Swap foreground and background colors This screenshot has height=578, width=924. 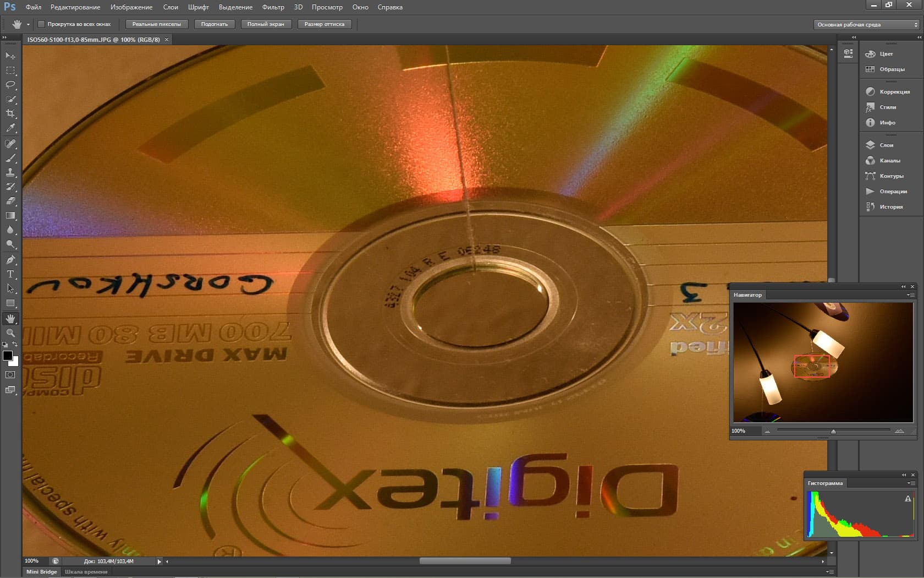pyautogui.click(x=15, y=345)
